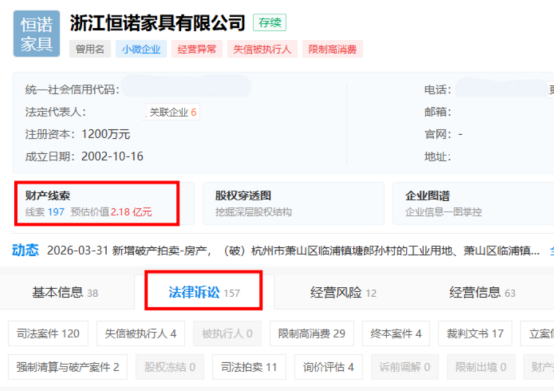Select the 强制清算与破产案件 2 filter

pyautogui.click(x=68, y=367)
